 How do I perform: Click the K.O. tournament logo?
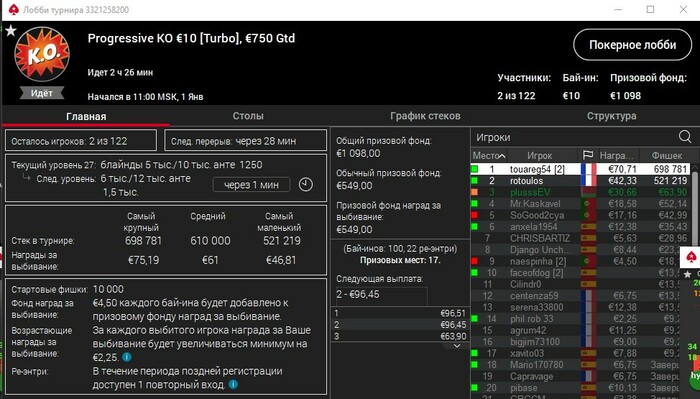click(42, 54)
